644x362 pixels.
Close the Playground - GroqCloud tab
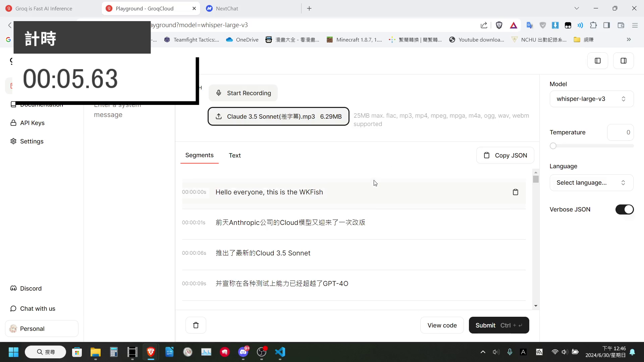194,8
